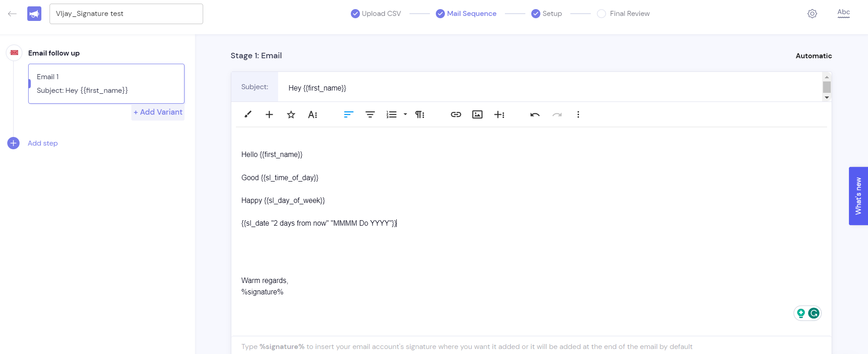Expand the list style dropdown arrow

pos(405,115)
